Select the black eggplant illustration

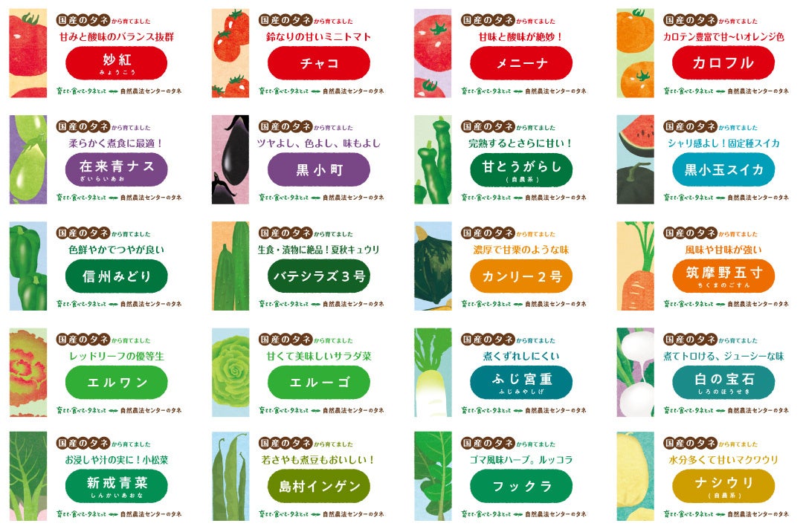[230, 160]
